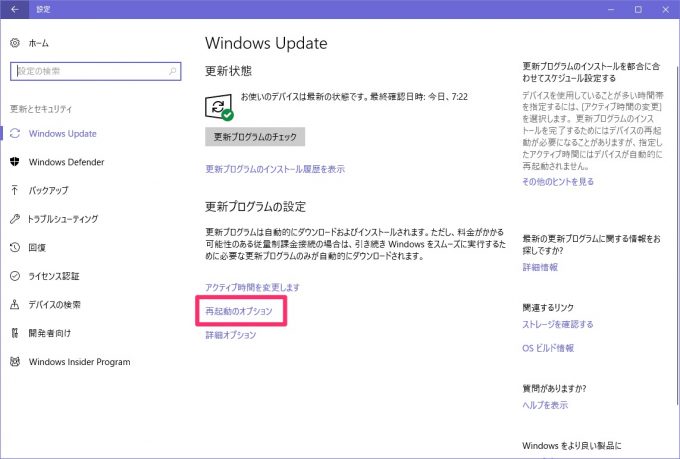The width and height of the screenshot is (680, 459).
Task: Click the backup up-arrow icon
Action: click(x=15, y=190)
